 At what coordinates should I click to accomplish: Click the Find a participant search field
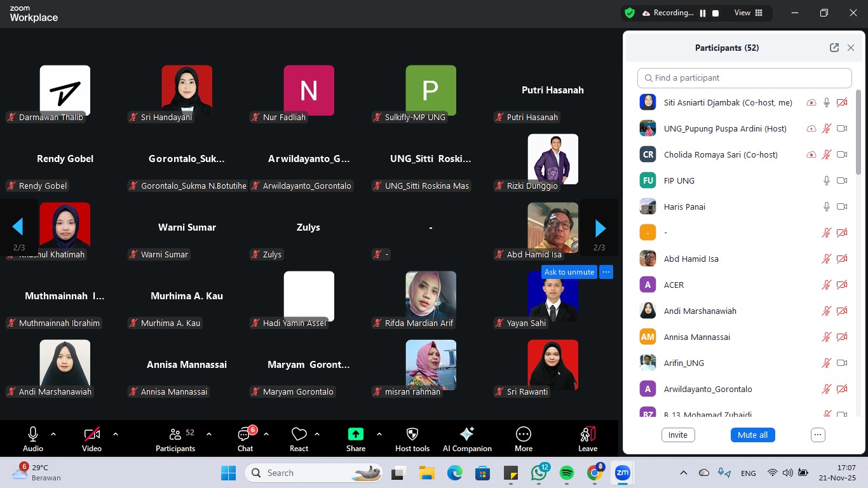pos(744,78)
